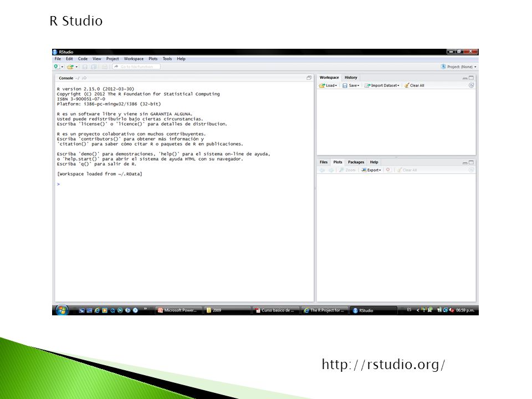The image size is (532, 399).
Task: Click Clear All in Plots pane
Action: (407, 170)
